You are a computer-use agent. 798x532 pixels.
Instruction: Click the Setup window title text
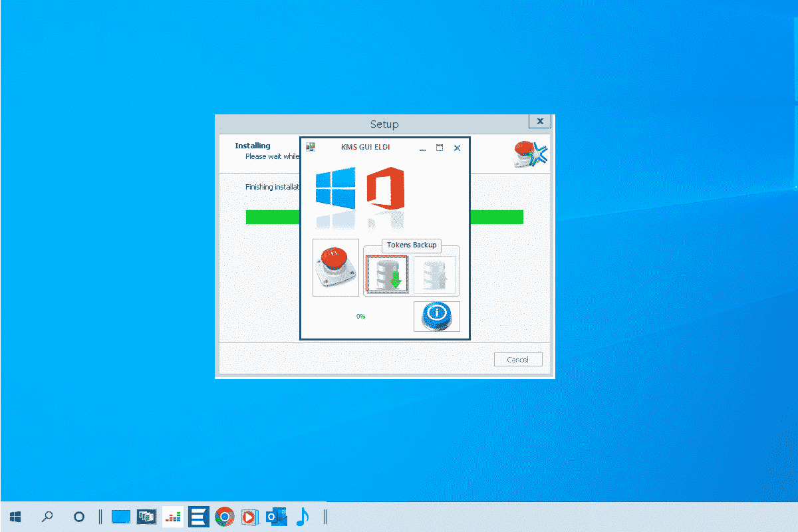point(384,124)
